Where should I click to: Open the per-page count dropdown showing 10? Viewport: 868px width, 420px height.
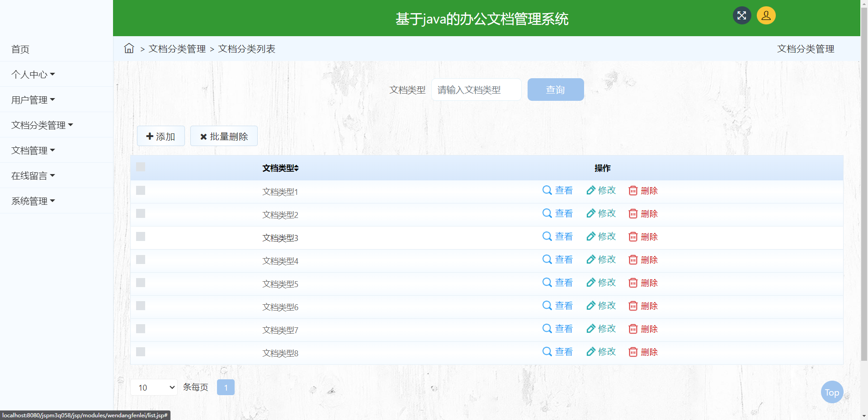(154, 387)
